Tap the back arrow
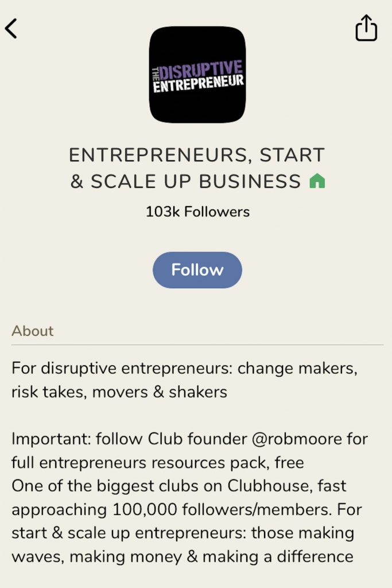The image size is (392, 588). coord(11,28)
